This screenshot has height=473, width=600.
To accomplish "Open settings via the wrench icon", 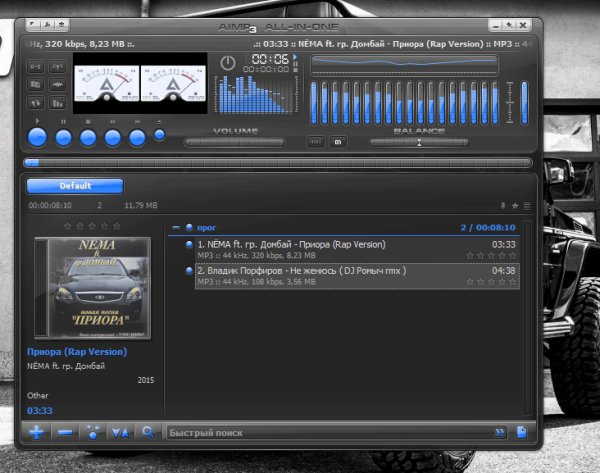I will (x=47, y=25).
